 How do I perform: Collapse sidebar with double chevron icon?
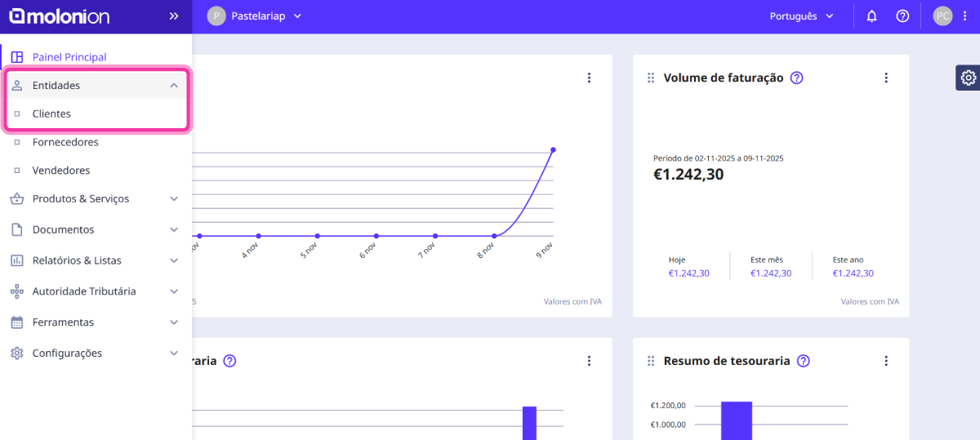173,16
